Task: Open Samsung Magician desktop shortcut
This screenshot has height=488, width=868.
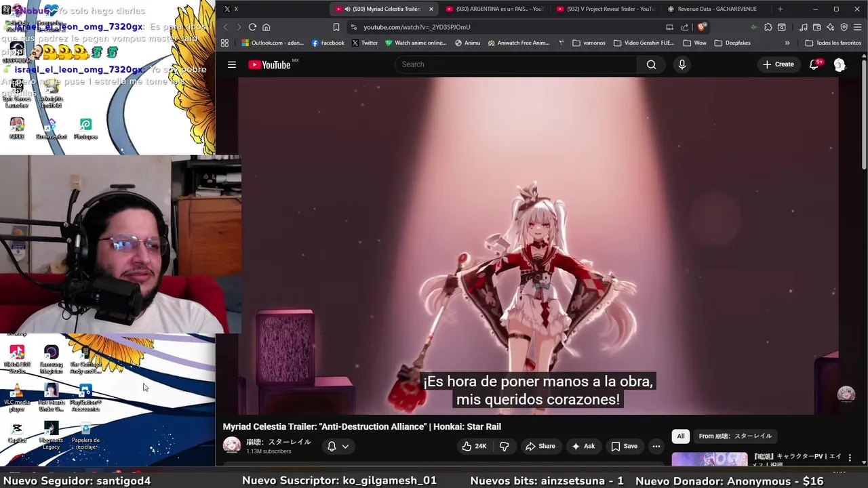Action: click(51, 359)
